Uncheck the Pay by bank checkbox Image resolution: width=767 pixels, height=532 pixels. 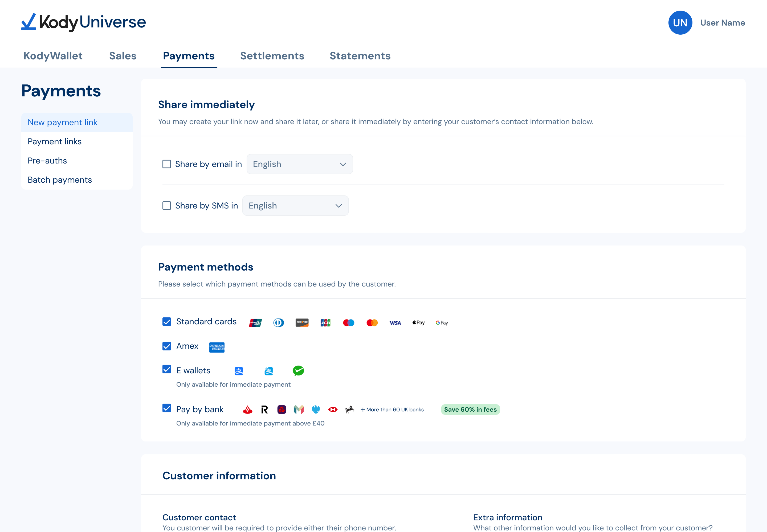pos(167,408)
